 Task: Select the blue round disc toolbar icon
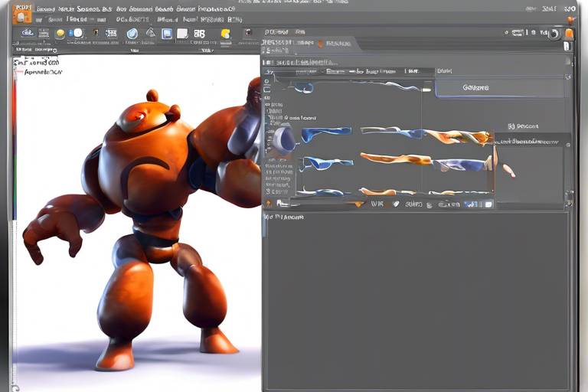pyautogui.click(x=132, y=34)
